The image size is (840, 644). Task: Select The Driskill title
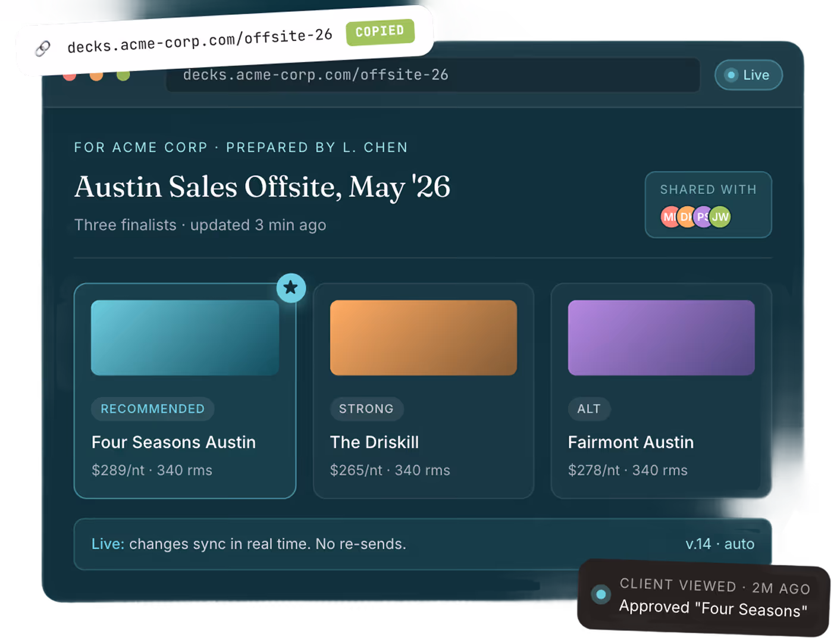(x=375, y=442)
